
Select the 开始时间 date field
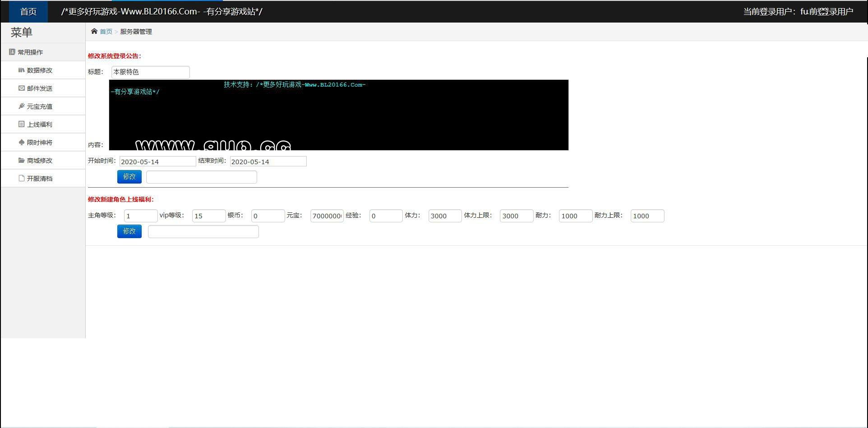pyautogui.click(x=157, y=161)
